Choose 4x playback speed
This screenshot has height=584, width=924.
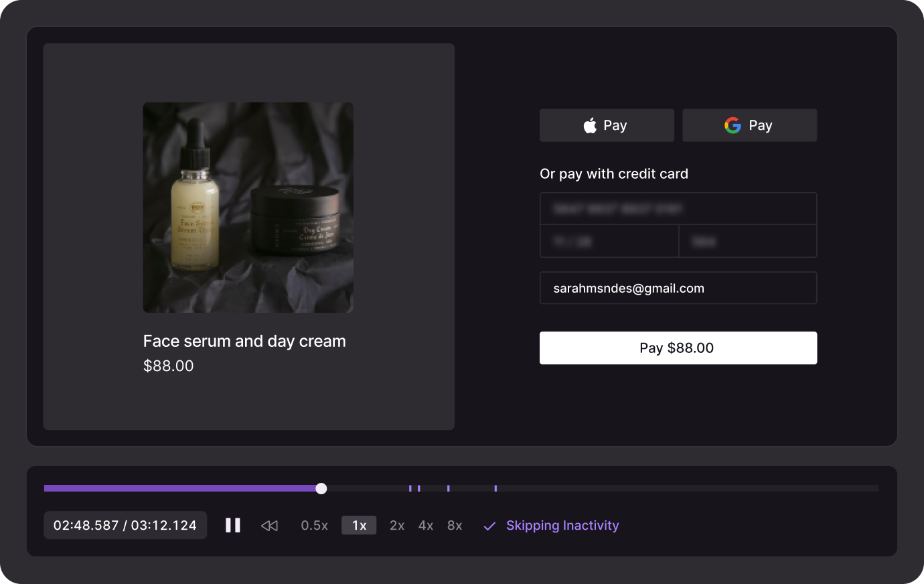[426, 526]
